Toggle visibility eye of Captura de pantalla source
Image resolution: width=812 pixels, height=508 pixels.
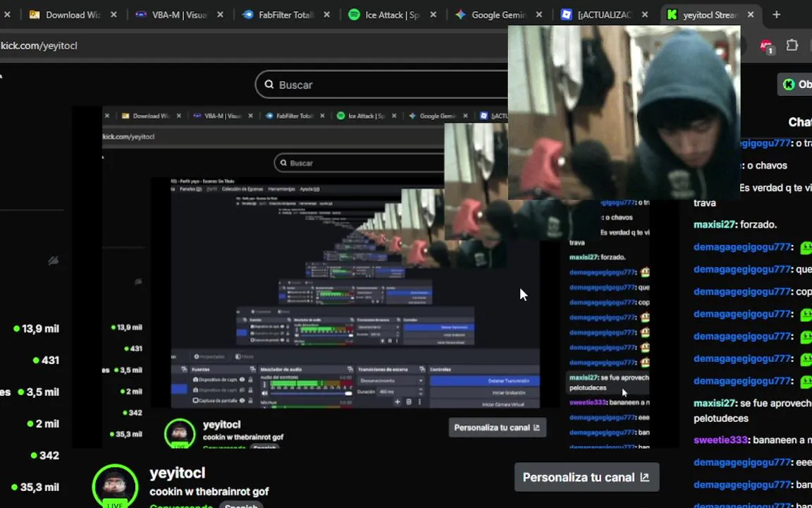tap(242, 400)
